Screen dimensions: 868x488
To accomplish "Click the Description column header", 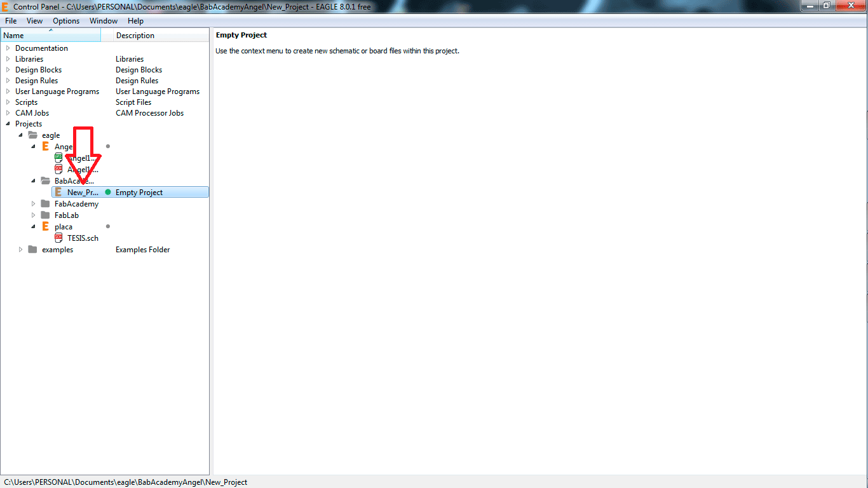I will [x=161, y=36].
